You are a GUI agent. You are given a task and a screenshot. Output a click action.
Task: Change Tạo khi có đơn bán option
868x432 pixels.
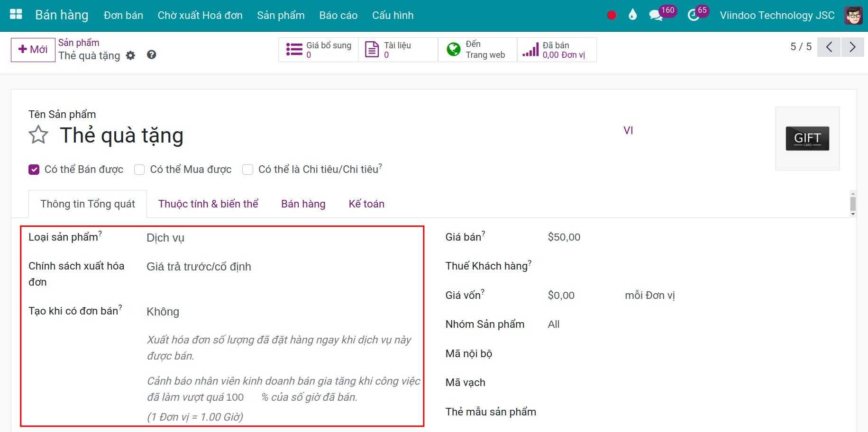(163, 311)
